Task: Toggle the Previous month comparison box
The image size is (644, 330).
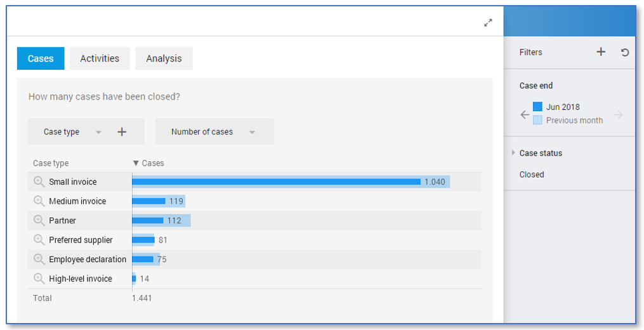Action: click(x=537, y=120)
